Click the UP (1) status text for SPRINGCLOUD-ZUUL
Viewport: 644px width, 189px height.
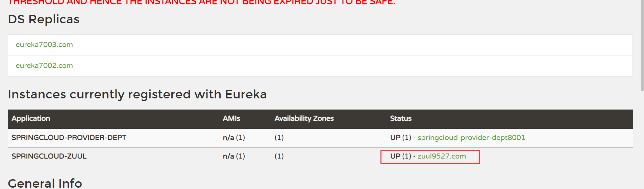tap(400, 156)
